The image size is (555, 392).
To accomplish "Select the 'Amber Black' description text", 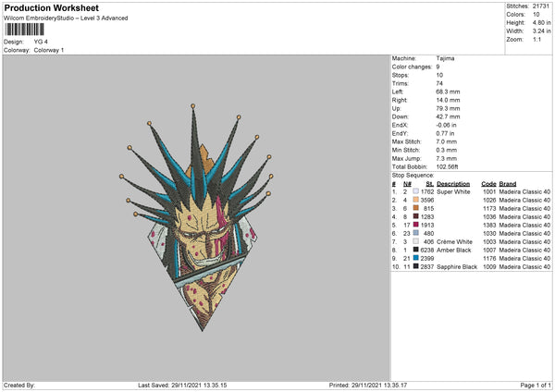I will point(454,251).
